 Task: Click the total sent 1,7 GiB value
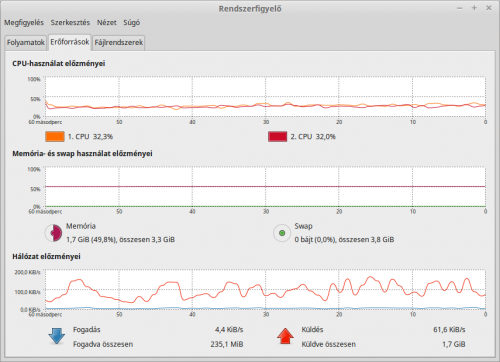pos(454,344)
